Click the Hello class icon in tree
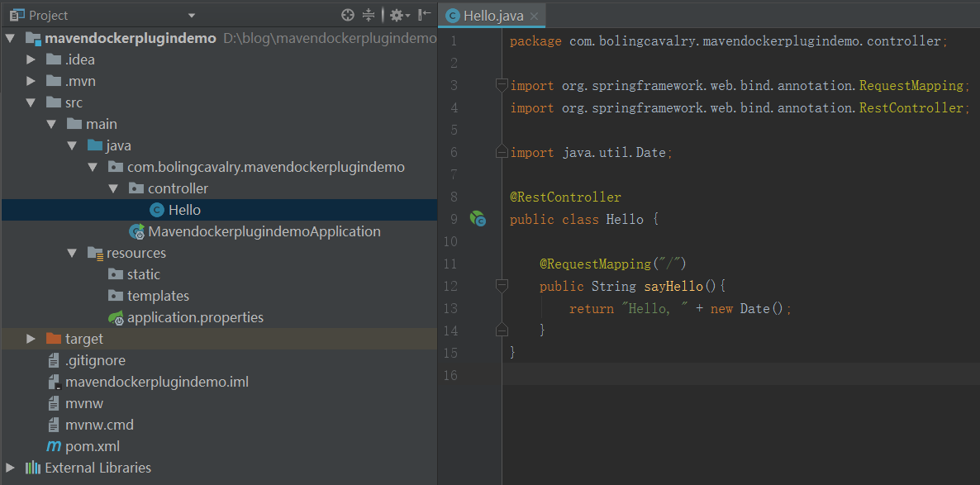The width and height of the screenshot is (980, 485). 157,210
